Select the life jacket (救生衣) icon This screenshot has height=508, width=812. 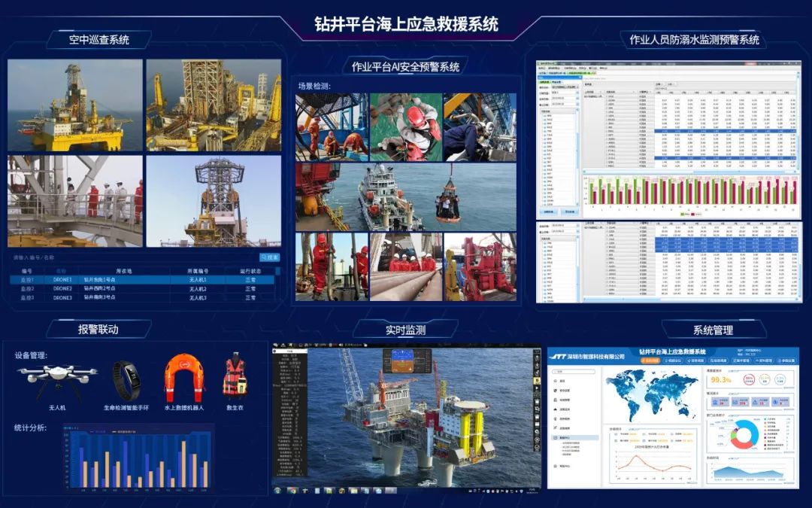235,376
